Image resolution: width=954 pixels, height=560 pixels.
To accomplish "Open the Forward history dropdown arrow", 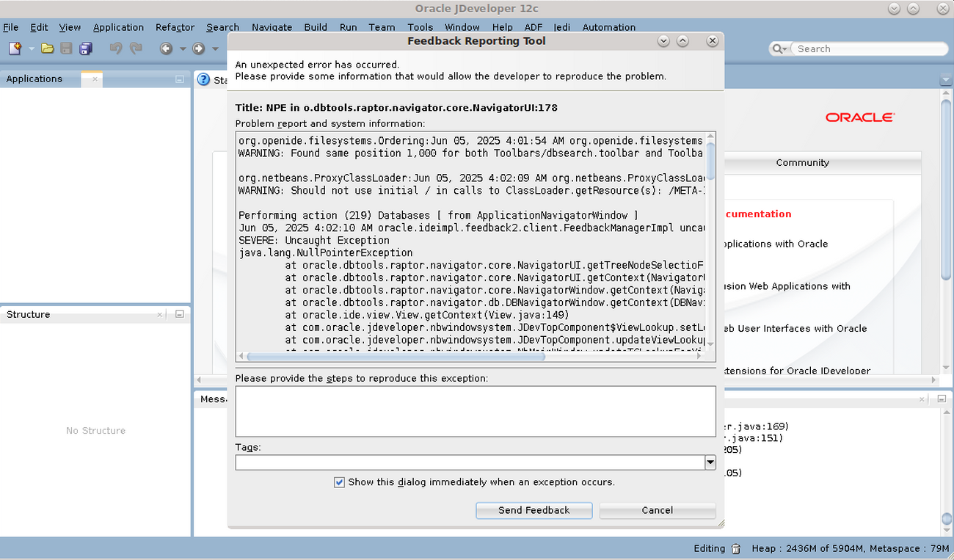I will point(215,48).
